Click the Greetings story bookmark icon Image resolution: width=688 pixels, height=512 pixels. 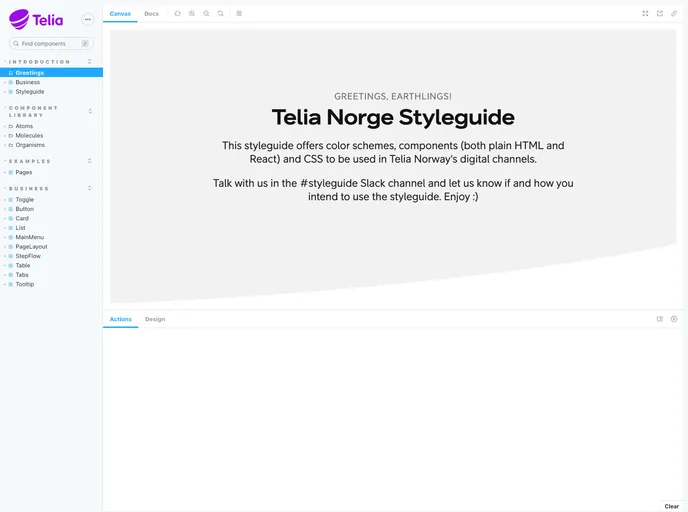pos(11,73)
